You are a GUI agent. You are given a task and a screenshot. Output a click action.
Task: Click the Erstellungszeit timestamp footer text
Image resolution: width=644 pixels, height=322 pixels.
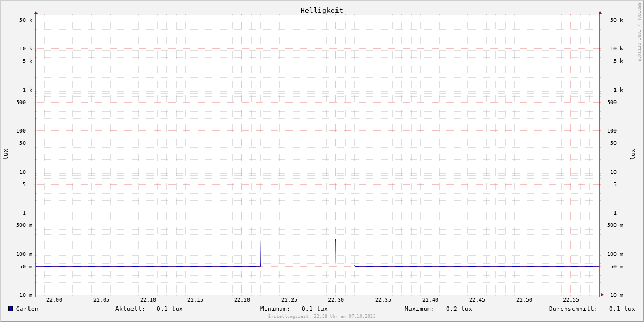click(x=322, y=317)
